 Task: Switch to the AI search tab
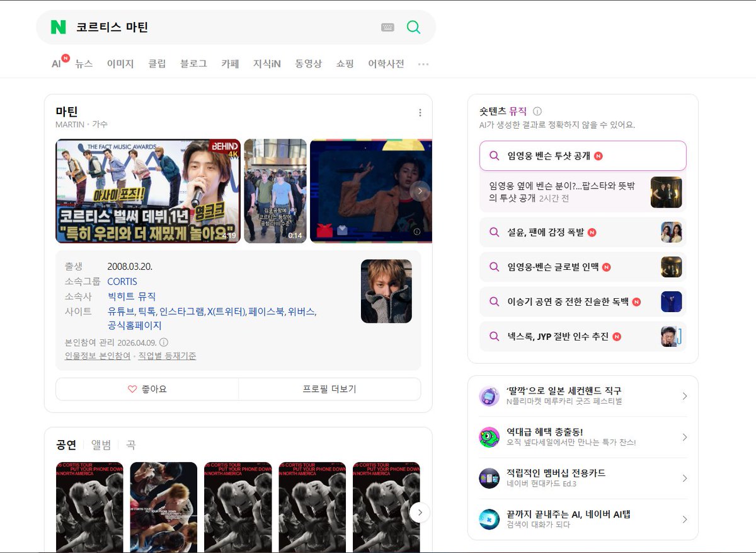(x=57, y=64)
